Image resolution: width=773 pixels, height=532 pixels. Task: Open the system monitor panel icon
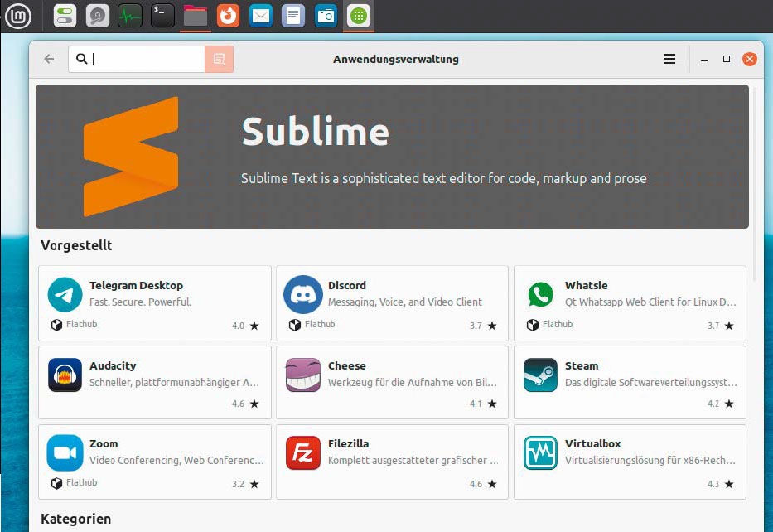tap(130, 16)
